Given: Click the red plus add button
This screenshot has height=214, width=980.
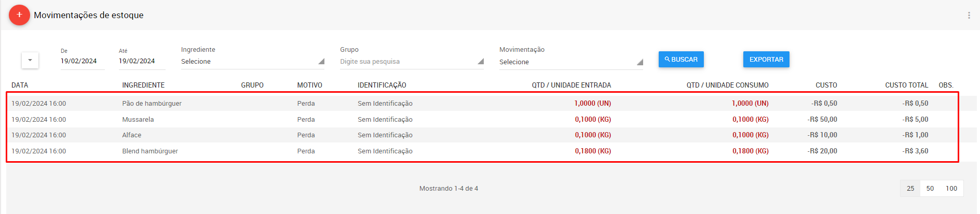Looking at the screenshot, I should [19, 15].
